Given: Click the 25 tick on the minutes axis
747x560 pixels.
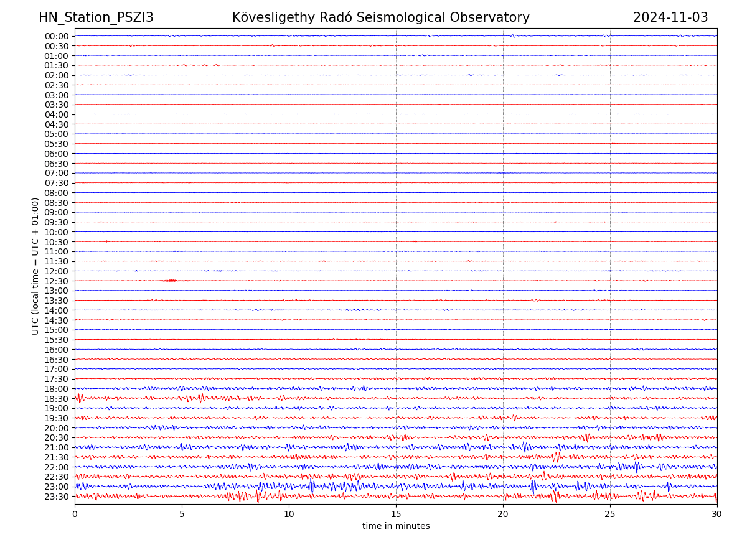Looking at the screenshot, I should 610,515.
